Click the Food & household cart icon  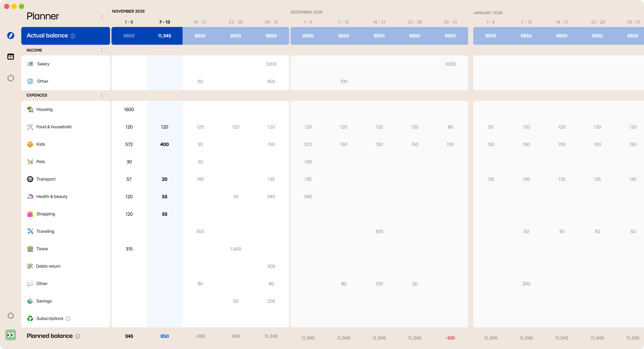point(30,127)
